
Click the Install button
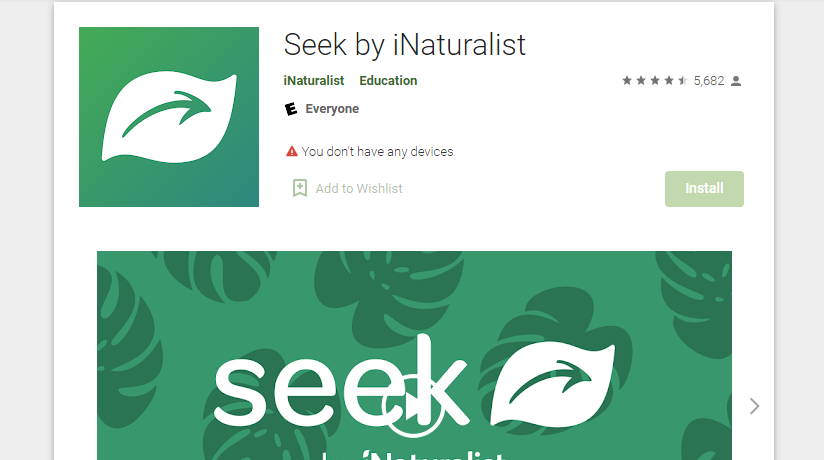pyautogui.click(x=704, y=189)
